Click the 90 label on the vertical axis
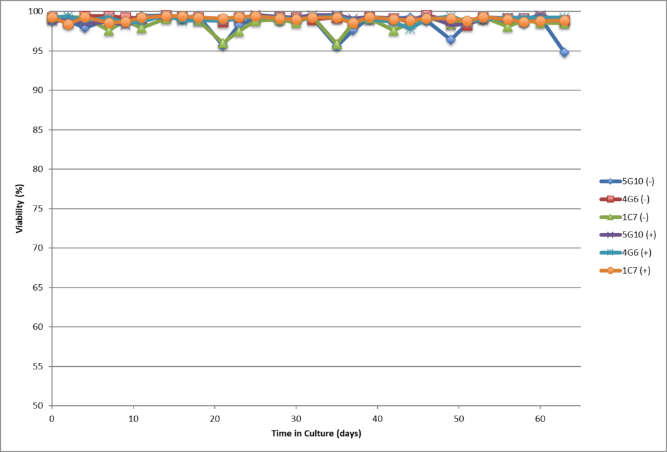Screen dimensions: 667x452 [x=38, y=90]
